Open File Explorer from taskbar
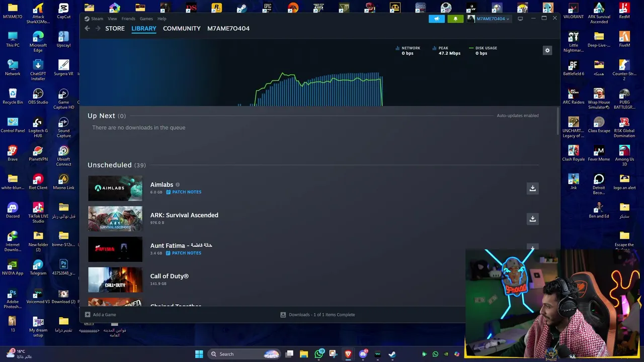Screen dimensions: 644x362 pyautogui.click(x=304, y=354)
